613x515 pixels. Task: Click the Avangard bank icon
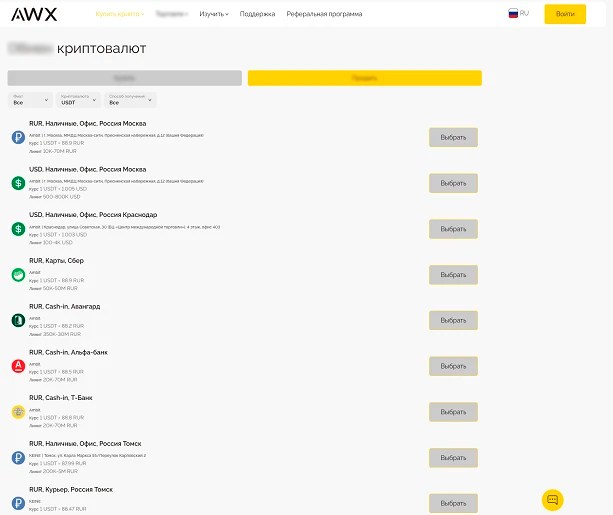tap(18, 320)
